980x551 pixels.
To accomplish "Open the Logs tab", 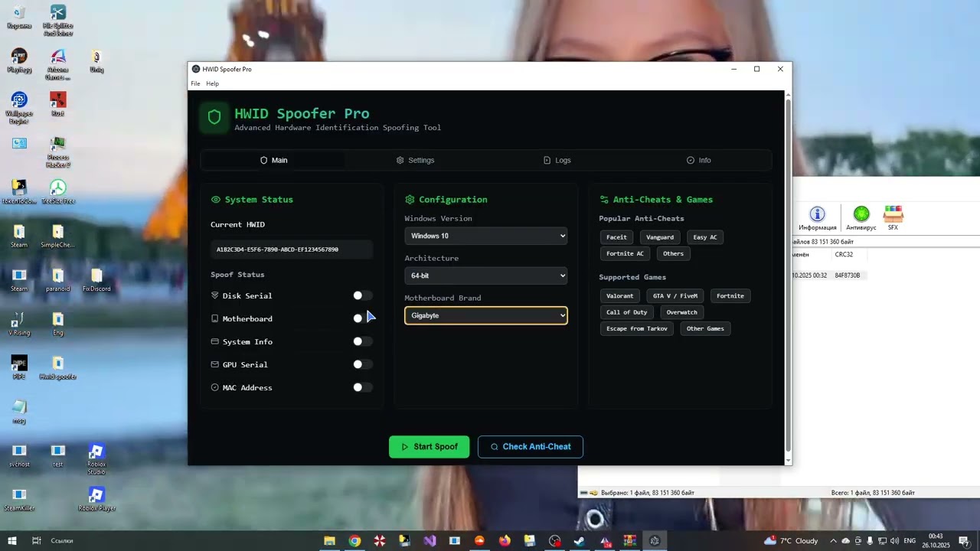I will 557,160.
